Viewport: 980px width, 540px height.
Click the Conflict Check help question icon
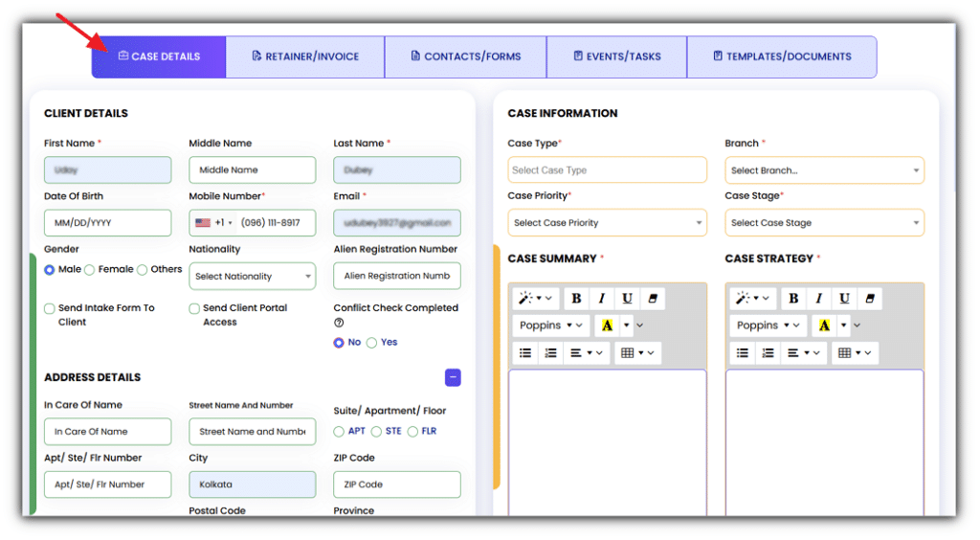click(339, 323)
